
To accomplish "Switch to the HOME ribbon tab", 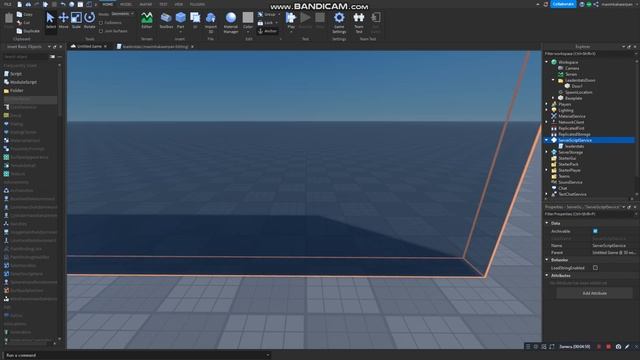I will [x=108, y=4].
